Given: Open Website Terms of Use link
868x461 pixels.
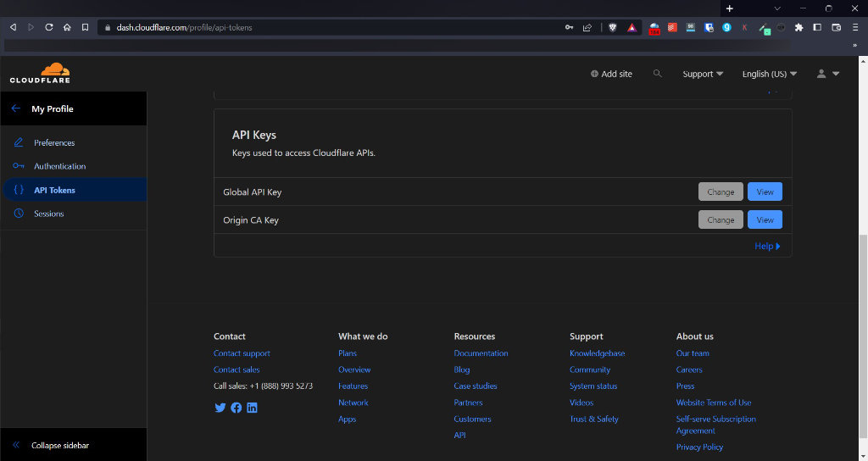Looking at the screenshot, I should 714,403.
